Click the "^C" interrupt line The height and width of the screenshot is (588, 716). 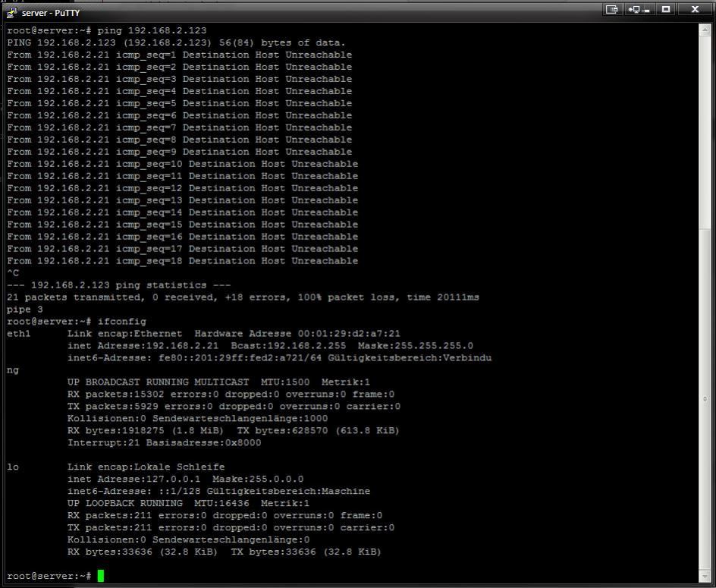coord(13,273)
